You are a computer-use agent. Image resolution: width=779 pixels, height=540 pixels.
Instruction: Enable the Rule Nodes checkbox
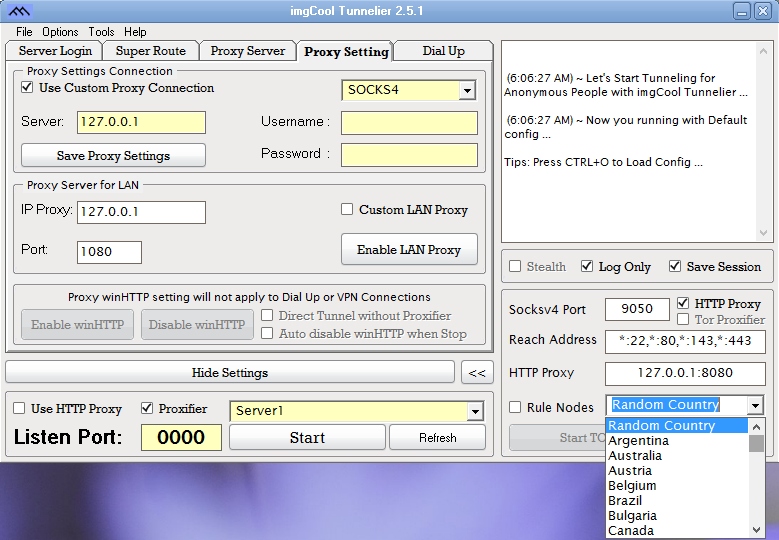(515, 407)
